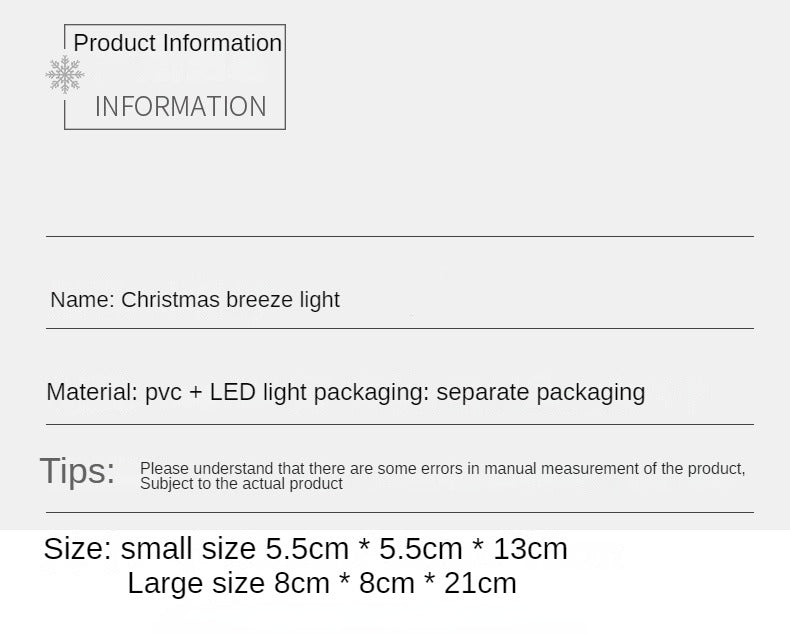
Task: Click the large 'Tips:' label
Action: (77, 471)
